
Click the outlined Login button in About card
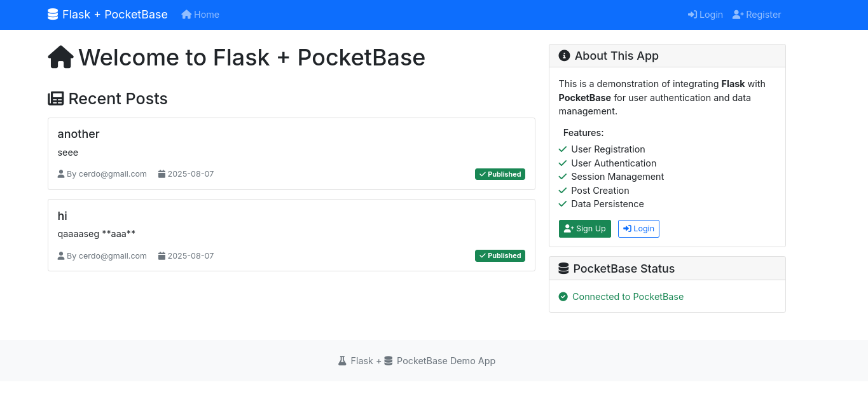tap(638, 229)
